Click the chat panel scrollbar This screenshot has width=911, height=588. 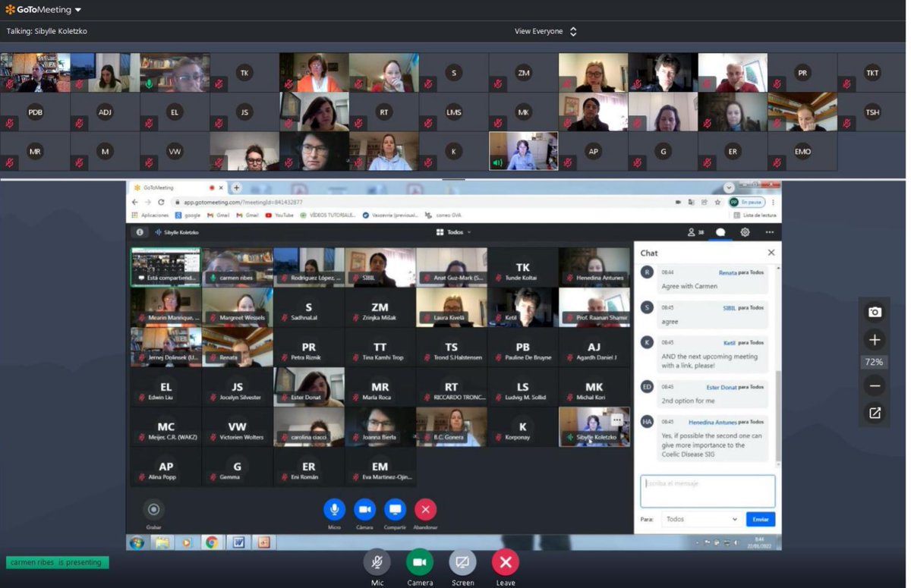point(778,416)
